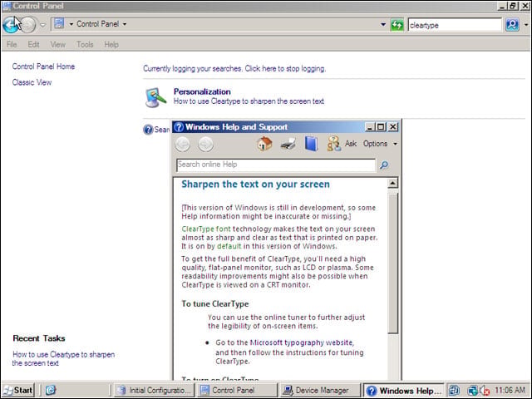Switch to Device Manager taskbar button
Viewport: 532px width, 399px height.
click(x=319, y=390)
